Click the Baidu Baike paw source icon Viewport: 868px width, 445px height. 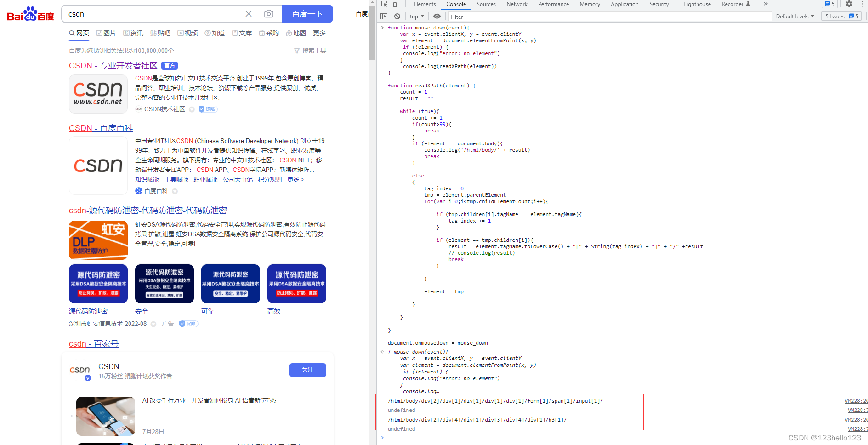point(138,191)
